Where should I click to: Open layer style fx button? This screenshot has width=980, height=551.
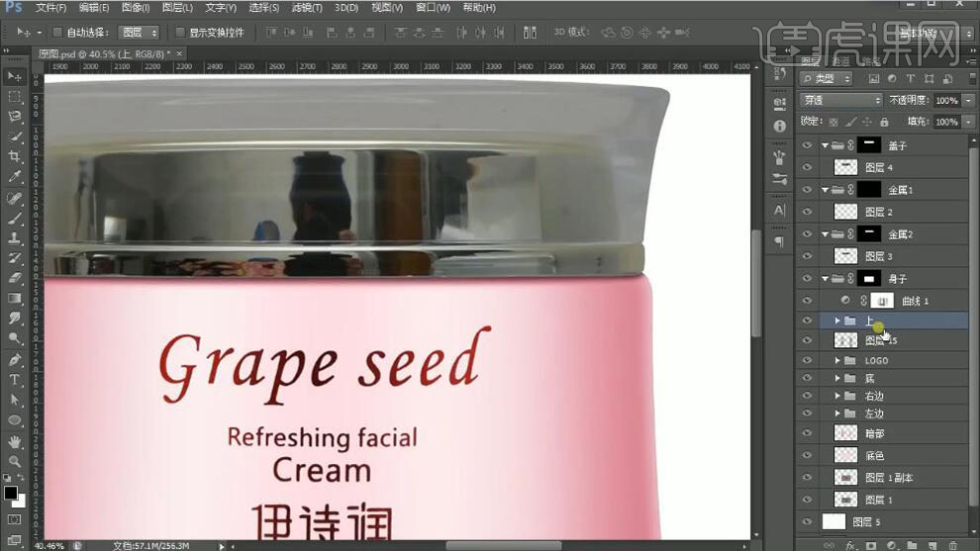850,545
